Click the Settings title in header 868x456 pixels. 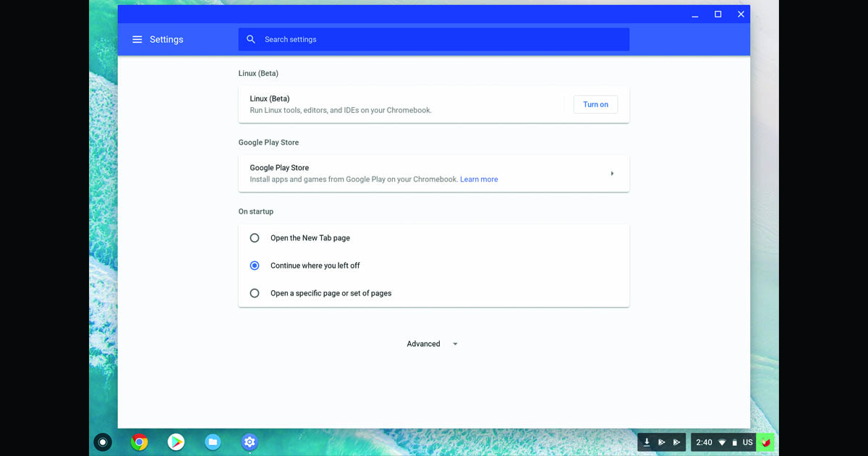click(x=166, y=40)
